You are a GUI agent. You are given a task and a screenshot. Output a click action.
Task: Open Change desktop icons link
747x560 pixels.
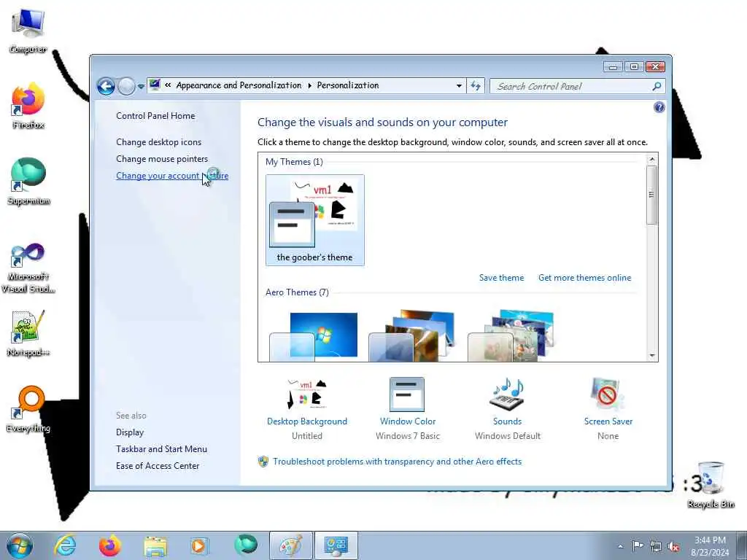(158, 142)
